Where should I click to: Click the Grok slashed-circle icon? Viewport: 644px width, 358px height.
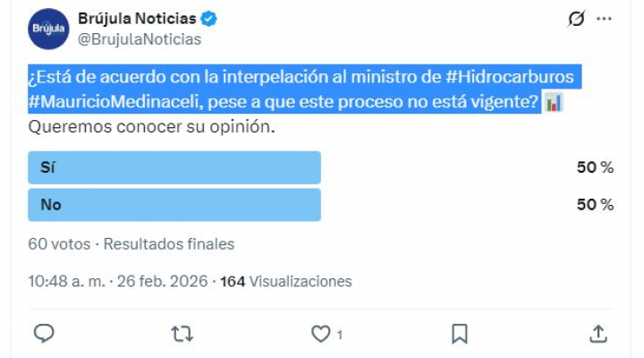[x=576, y=20]
